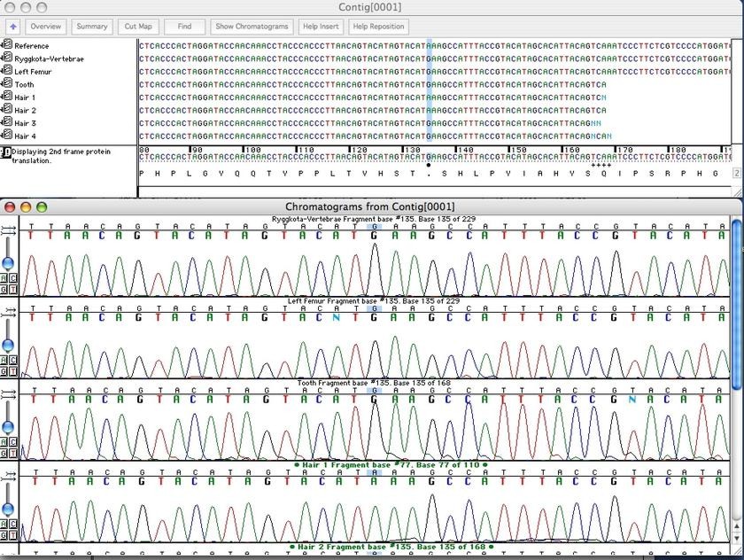Click the Left Femur sequence icon

coord(7,71)
